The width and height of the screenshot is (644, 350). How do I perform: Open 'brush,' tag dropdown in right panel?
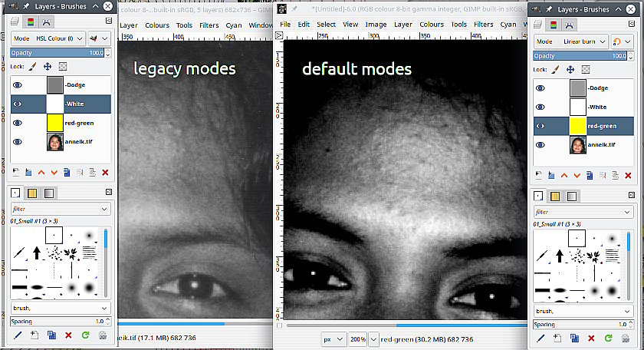coord(627,311)
